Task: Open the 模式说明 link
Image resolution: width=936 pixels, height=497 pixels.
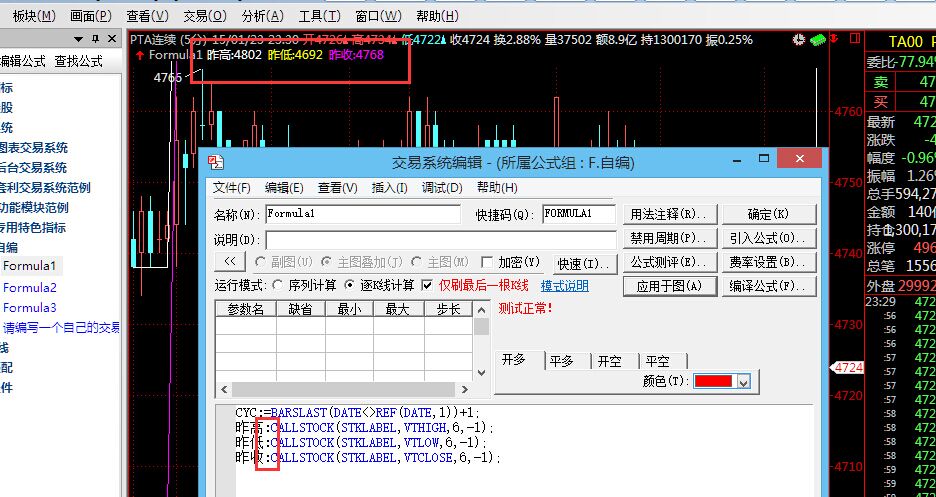Action: pyautogui.click(x=564, y=286)
